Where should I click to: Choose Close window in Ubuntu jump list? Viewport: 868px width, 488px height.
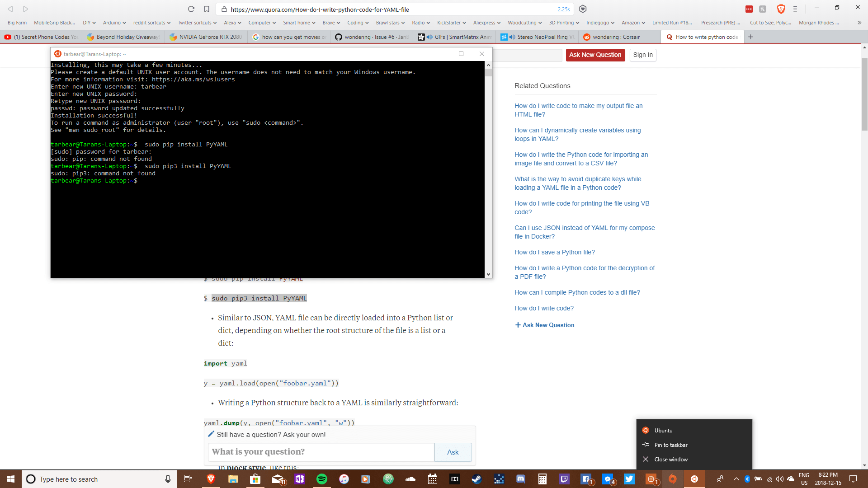(x=671, y=460)
